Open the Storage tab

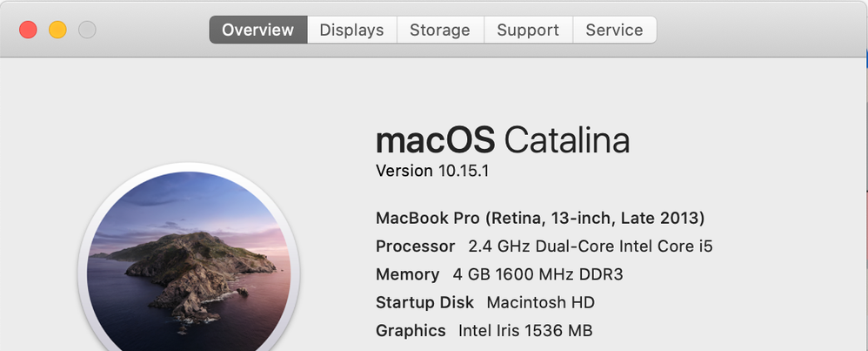440,30
